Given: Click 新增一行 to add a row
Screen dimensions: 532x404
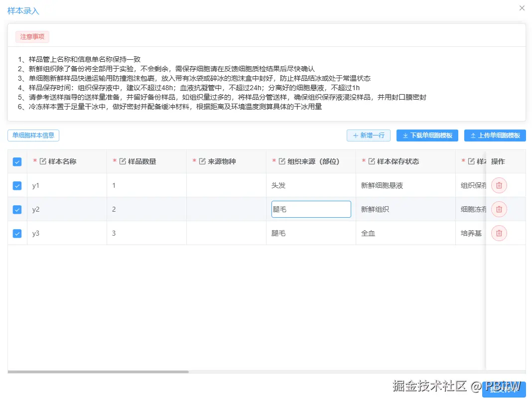Looking at the screenshot, I should [x=369, y=135].
